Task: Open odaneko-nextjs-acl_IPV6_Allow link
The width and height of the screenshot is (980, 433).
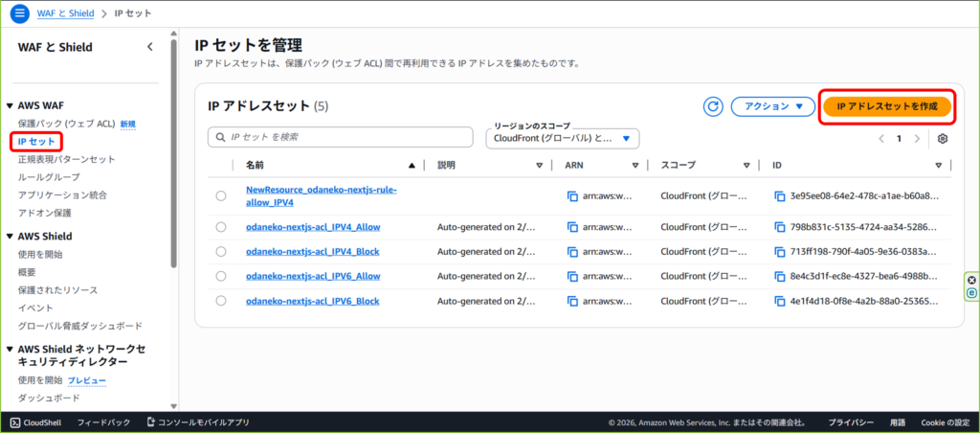Action: point(313,276)
